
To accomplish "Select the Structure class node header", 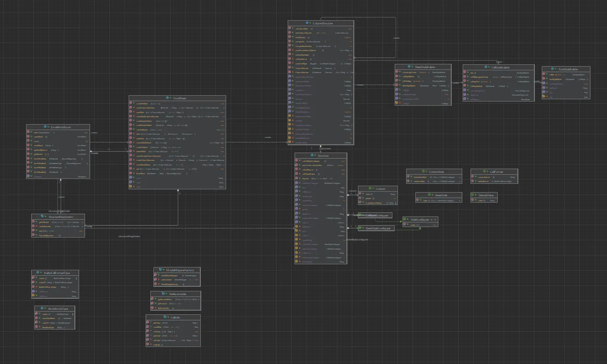I will (323, 156).
